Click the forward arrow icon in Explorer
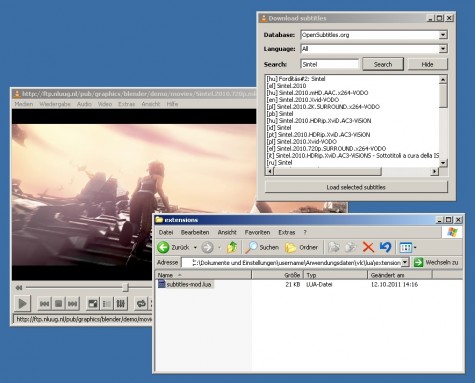Viewport: 475px width, 383px height. point(207,247)
